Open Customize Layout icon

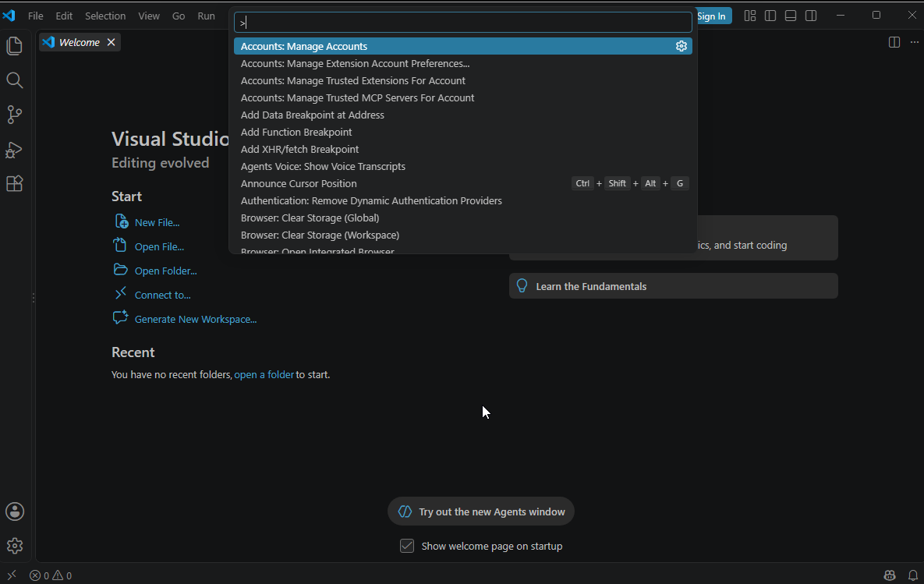click(x=749, y=16)
